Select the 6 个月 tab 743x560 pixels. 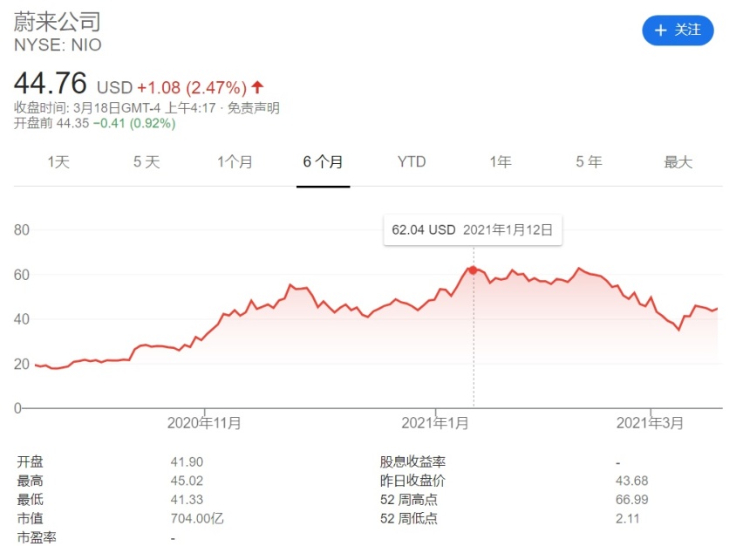point(324,162)
